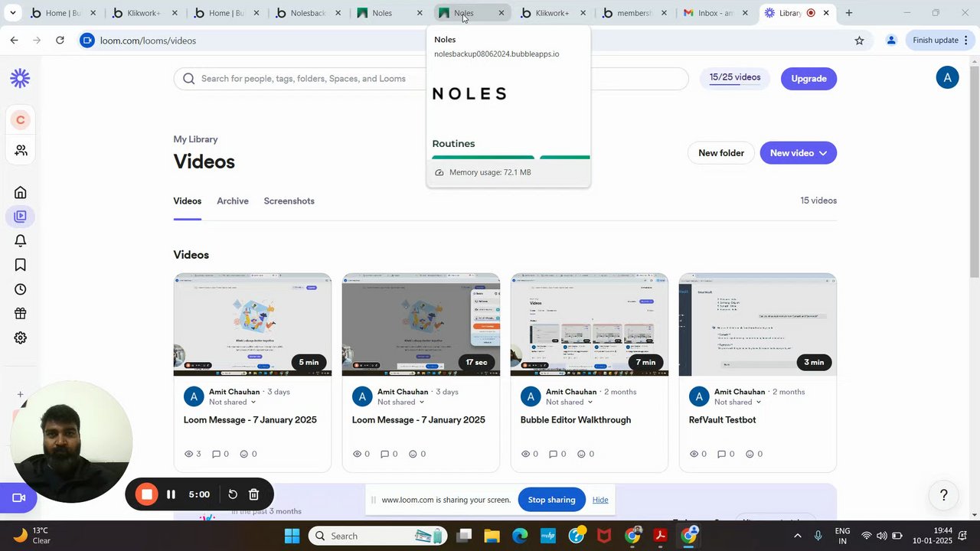The height and width of the screenshot is (551, 980).
Task: Click the Loom logo in sidebar
Action: coord(20,78)
